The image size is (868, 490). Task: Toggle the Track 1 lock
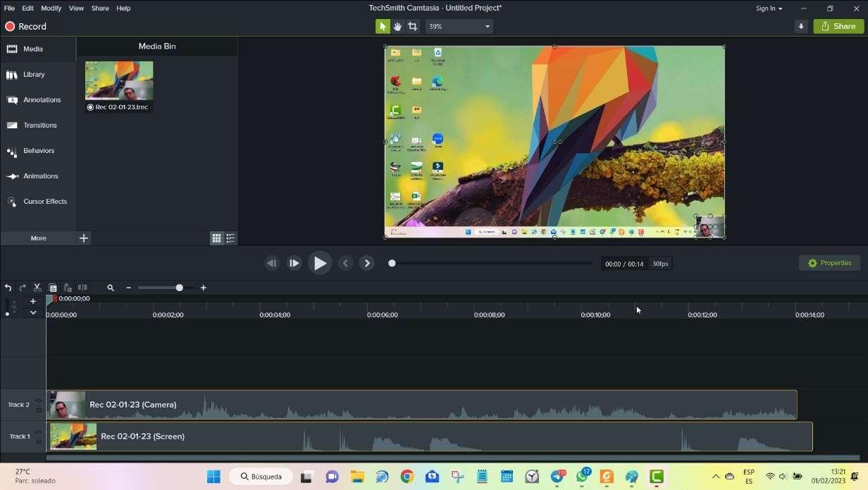(x=39, y=441)
